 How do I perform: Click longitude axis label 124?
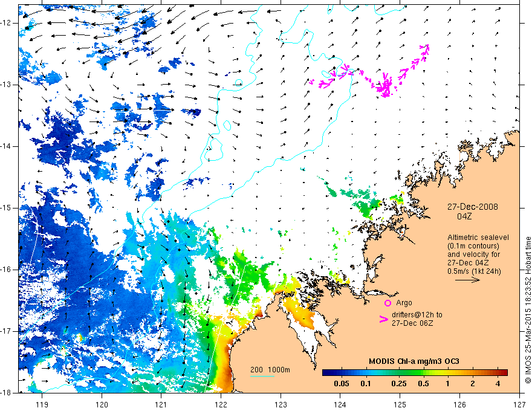(340, 404)
